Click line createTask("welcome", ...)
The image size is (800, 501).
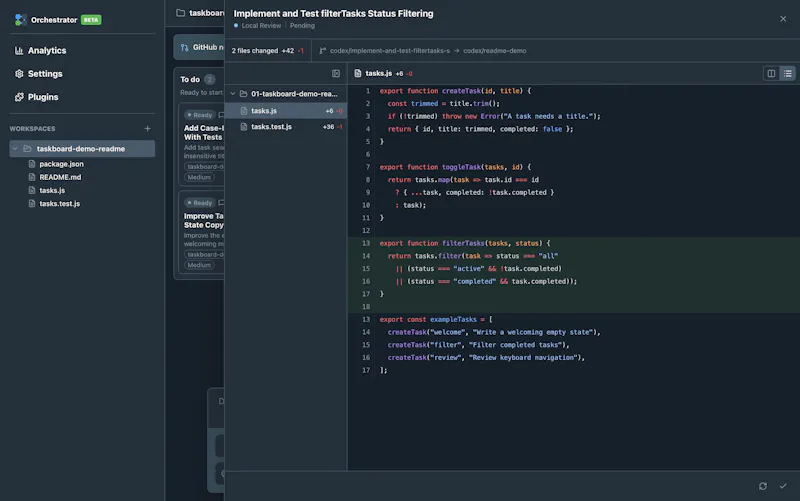(494, 332)
